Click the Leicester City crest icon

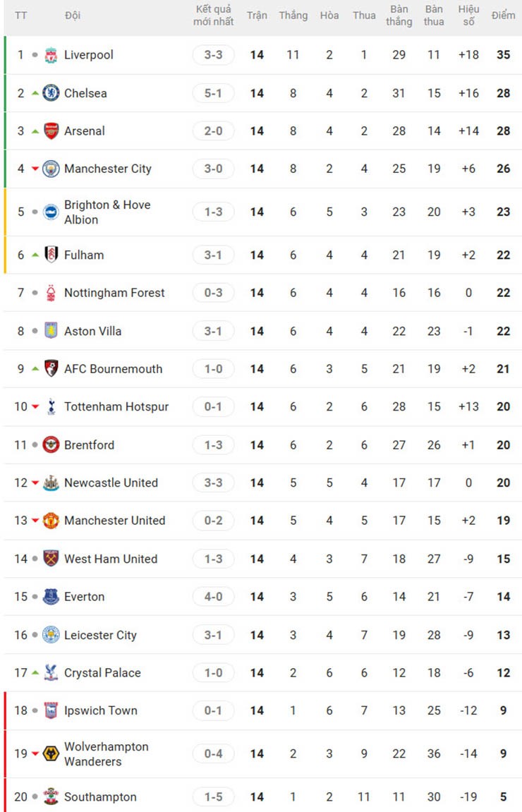coord(51,635)
